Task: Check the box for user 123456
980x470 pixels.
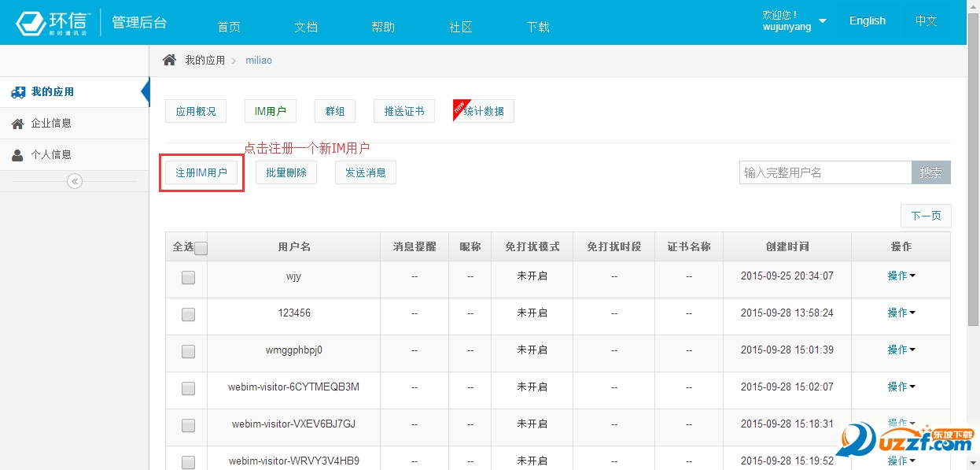Action: (188, 314)
